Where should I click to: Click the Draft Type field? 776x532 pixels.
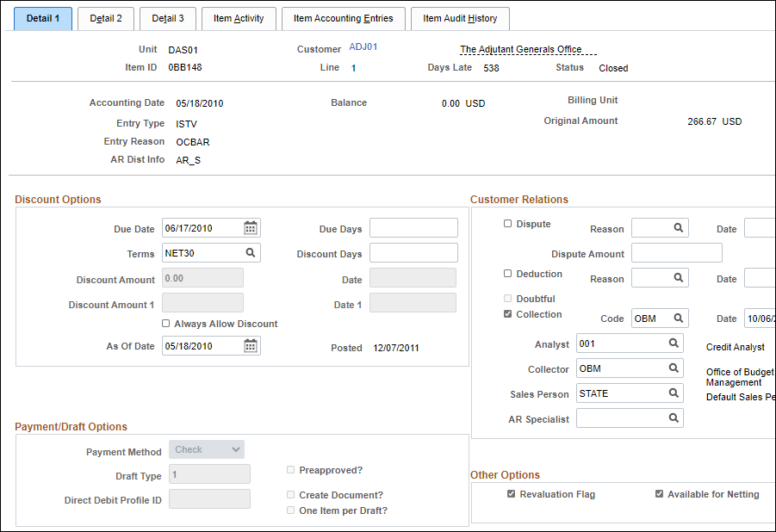(x=210, y=473)
